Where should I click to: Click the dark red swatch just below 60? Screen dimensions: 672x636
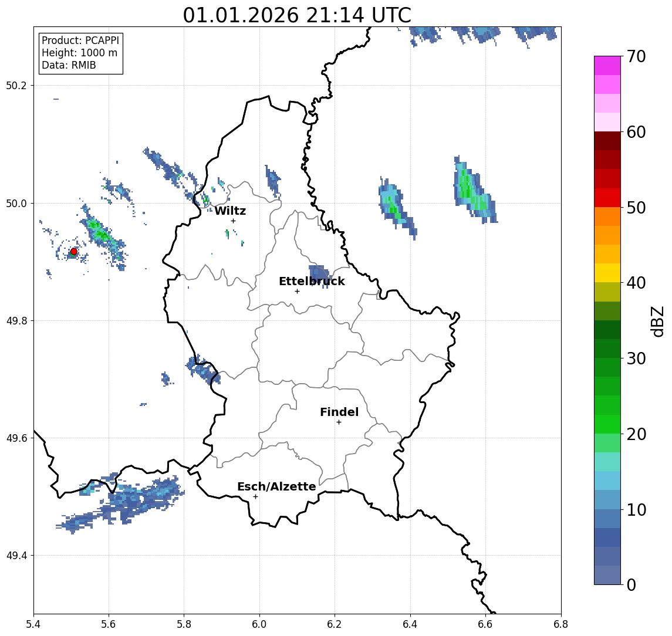[607, 141]
